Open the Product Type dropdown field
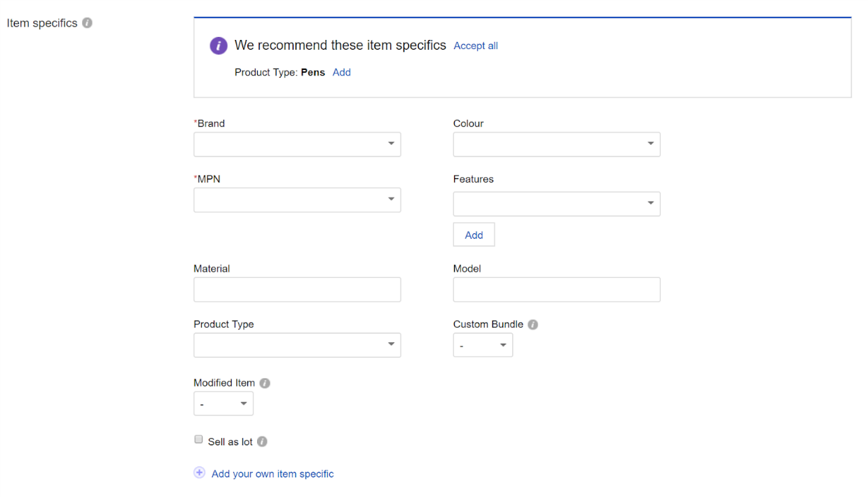 pyautogui.click(x=297, y=345)
